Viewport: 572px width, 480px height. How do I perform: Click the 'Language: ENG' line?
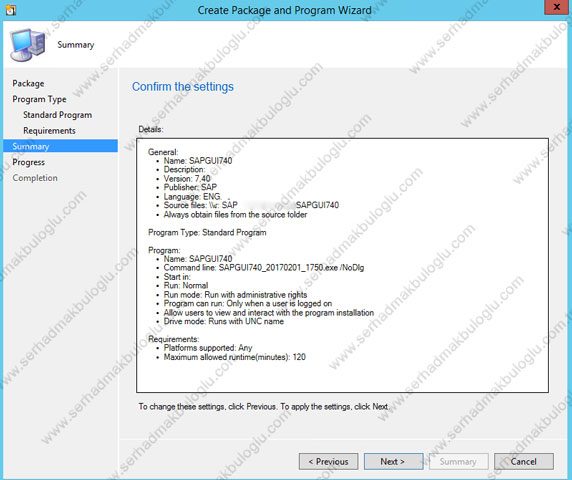click(192, 196)
